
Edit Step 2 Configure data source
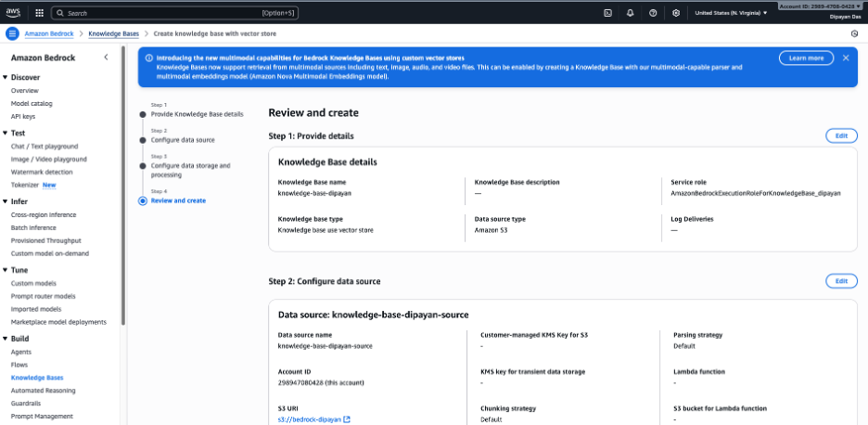pyautogui.click(x=841, y=281)
